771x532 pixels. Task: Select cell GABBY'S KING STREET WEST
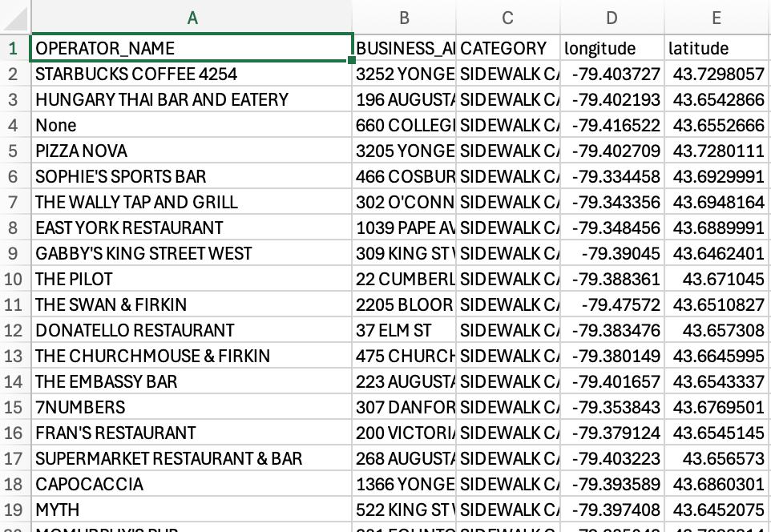click(x=192, y=253)
